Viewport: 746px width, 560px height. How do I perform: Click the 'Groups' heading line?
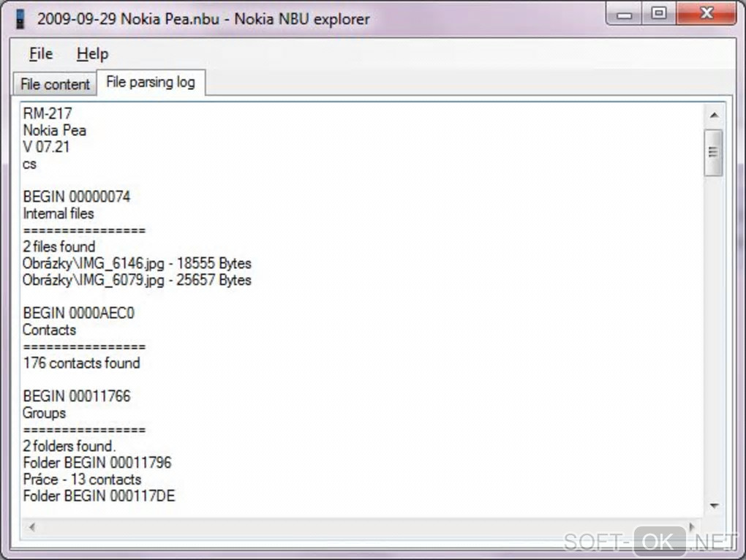coord(44,413)
